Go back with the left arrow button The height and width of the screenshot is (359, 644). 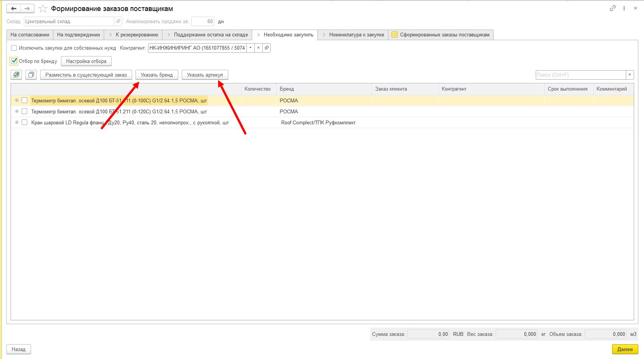14,8
